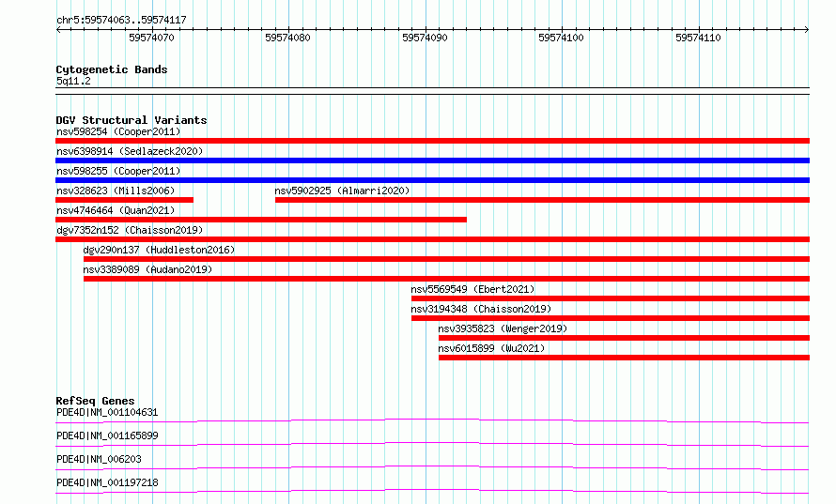Open the RefSeq Genes track title

95,401
